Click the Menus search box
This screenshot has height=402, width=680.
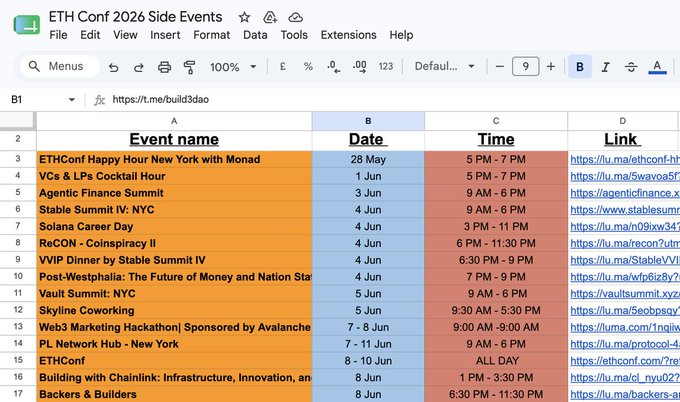pos(60,66)
